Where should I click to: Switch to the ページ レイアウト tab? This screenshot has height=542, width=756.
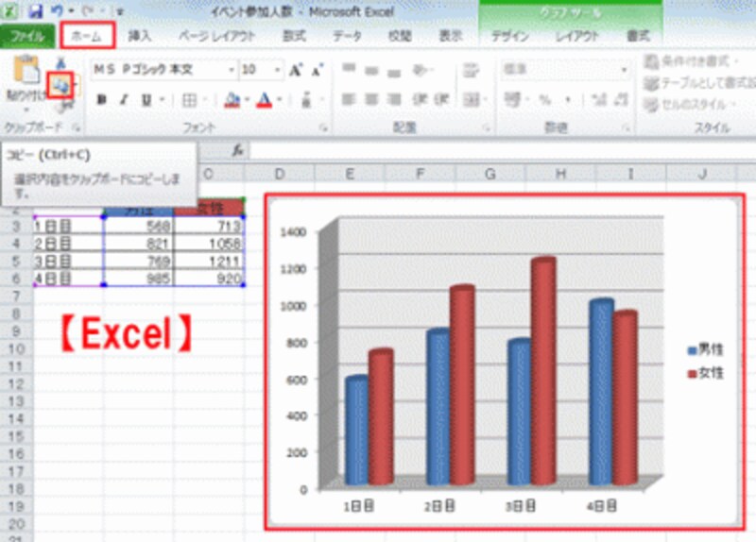(x=217, y=36)
